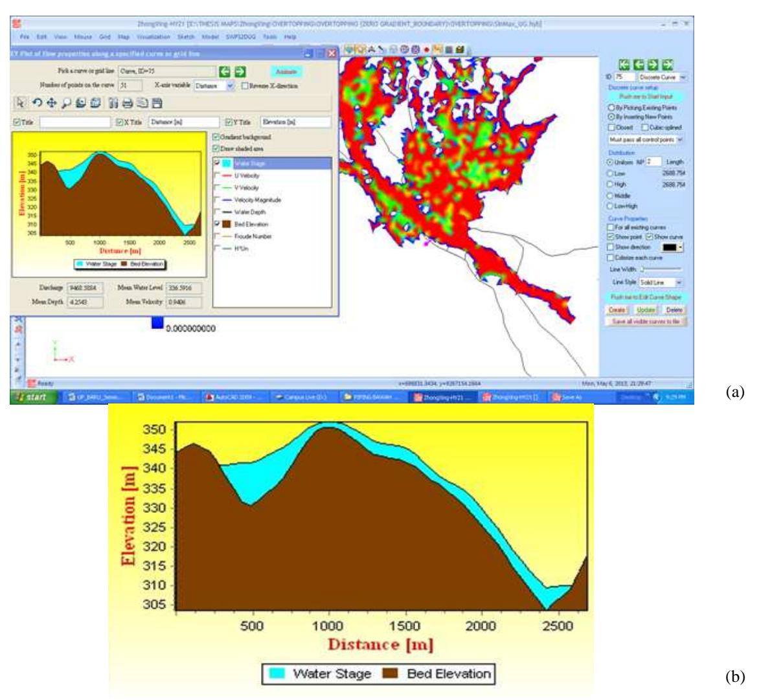Click Save all visible curves to file
The image size is (761, 700).
(x=646, y=322)
